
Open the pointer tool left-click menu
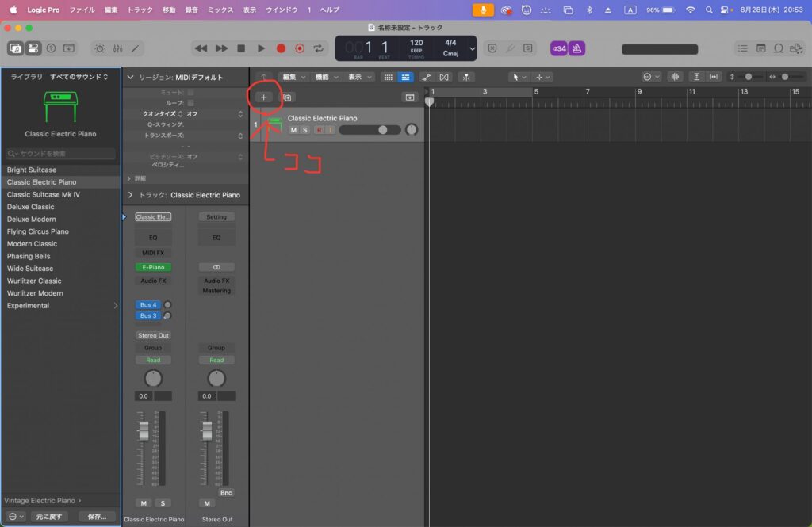click(519, 77)
